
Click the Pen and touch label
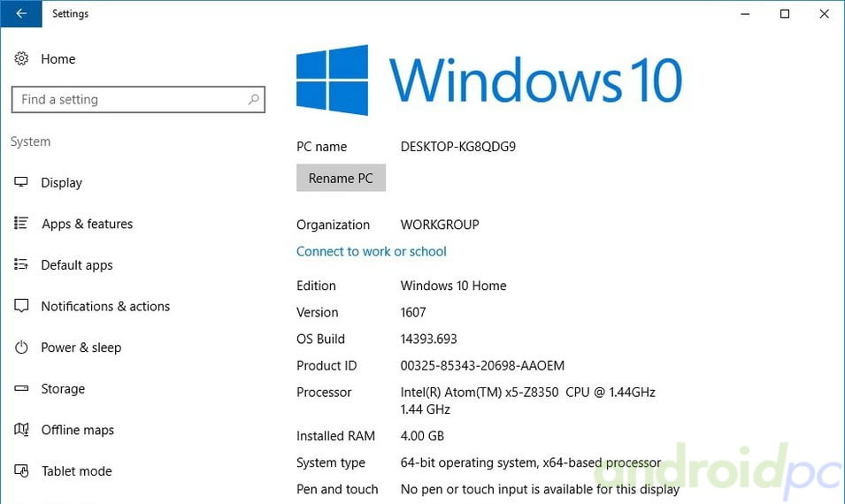click(x=337, y=489)
